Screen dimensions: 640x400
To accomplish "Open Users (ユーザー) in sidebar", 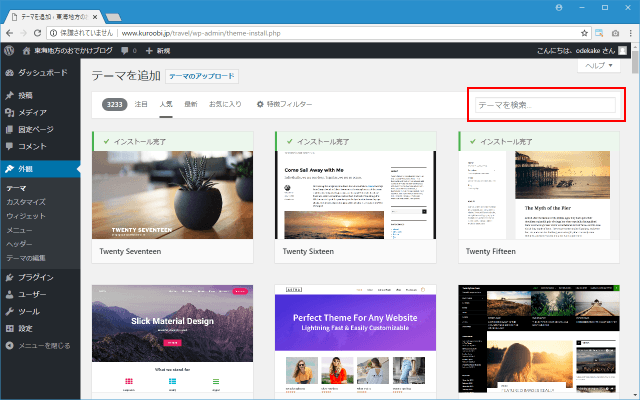I will pos(32,294).
